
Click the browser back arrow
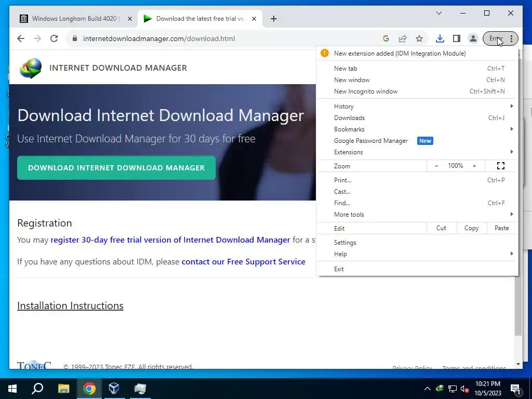click(21, 38)
